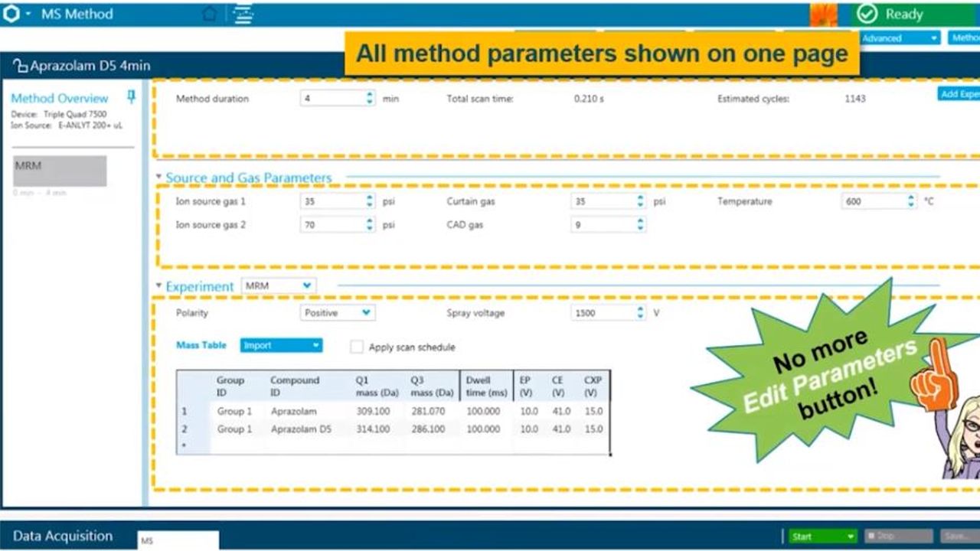Enable Apply scan schedule checkbox
This screenshot has width=980, height=551.
(357, 347)
